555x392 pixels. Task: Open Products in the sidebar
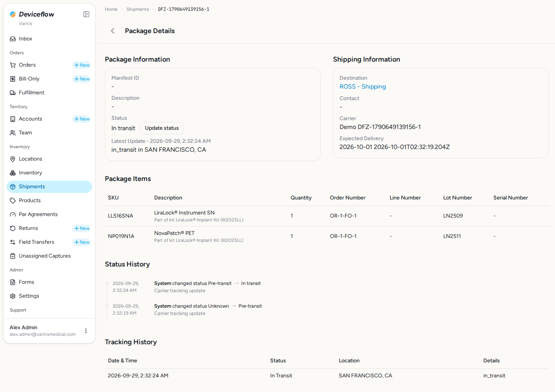click(x=49, y=201)
